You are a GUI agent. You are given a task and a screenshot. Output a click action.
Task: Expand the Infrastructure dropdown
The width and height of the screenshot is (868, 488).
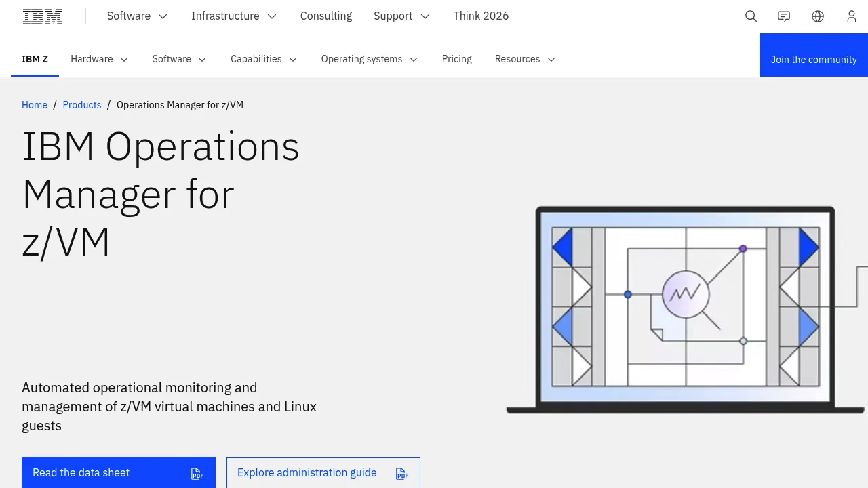click(234, 16)
